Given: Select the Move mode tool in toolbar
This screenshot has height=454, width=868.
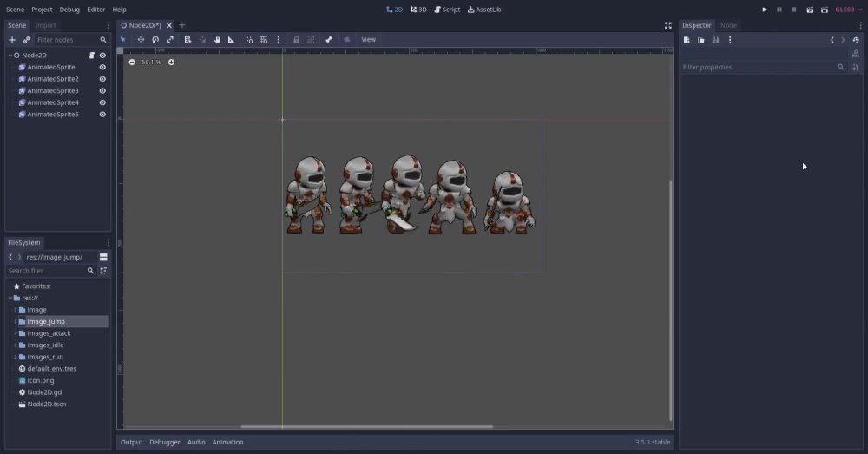Looking at the screenshot, I should 141,40.
